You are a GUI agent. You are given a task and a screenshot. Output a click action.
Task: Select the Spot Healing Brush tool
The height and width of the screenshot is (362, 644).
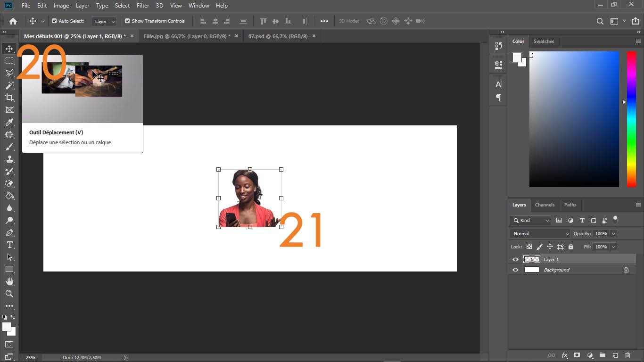click(9, 134)
